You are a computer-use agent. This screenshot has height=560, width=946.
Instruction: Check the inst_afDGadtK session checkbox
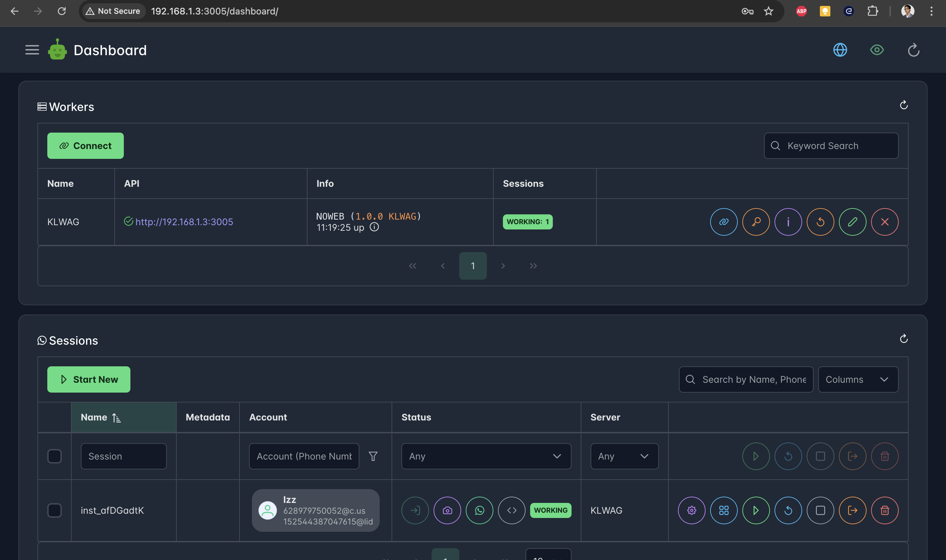coord(54,510)
